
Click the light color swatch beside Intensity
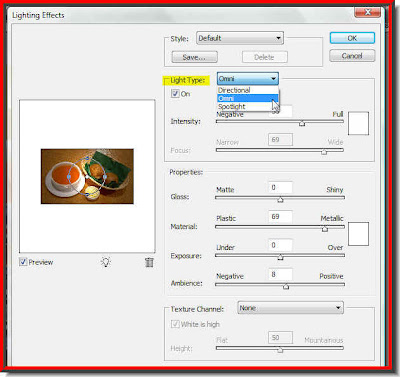(x=358, y=123)
